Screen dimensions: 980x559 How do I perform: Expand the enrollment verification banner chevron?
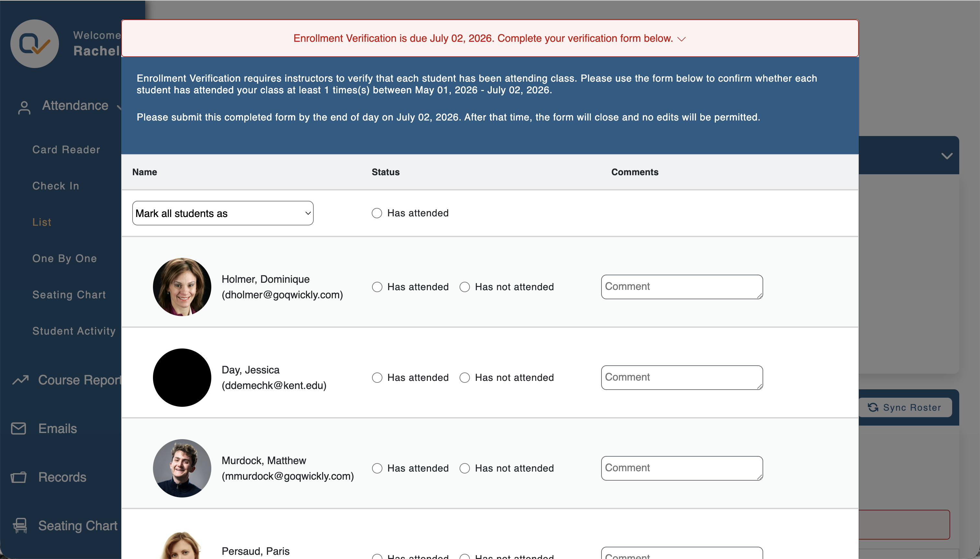(x=682, y=39)
